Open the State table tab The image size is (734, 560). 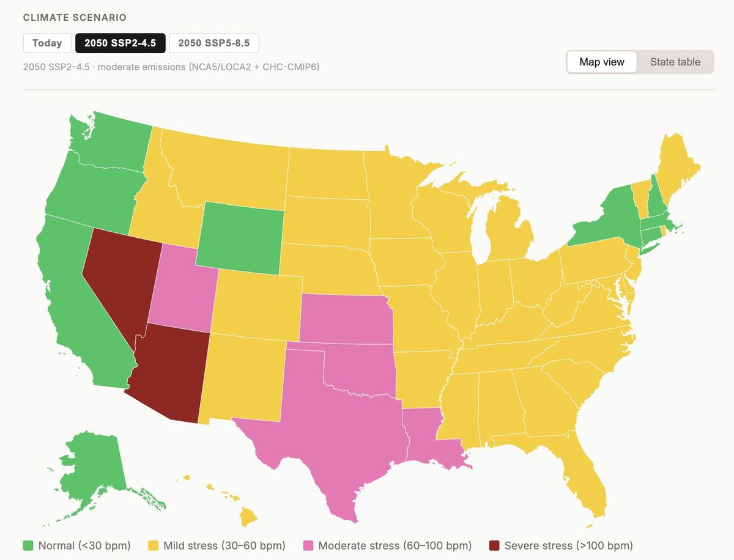675,62
